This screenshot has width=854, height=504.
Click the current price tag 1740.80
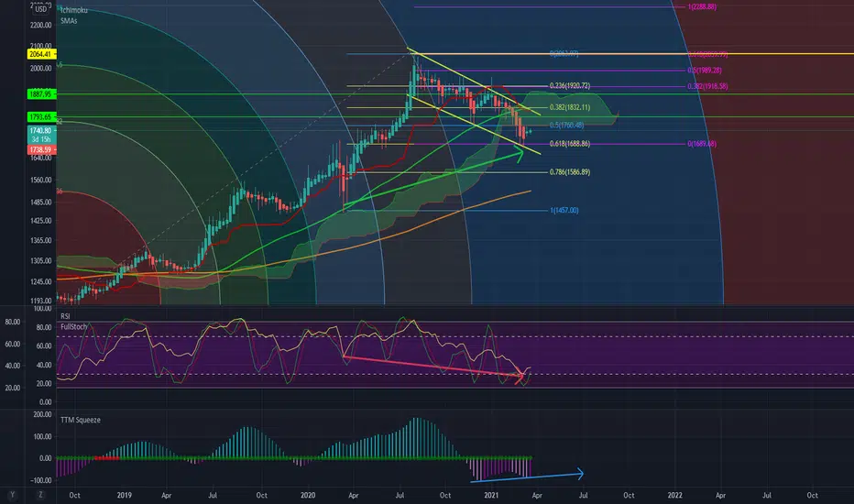[x=41, y=131]
